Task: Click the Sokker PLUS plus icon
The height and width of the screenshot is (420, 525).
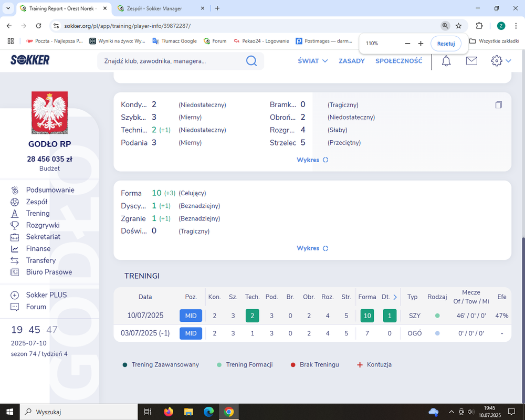Action: [x=15, y=295]
